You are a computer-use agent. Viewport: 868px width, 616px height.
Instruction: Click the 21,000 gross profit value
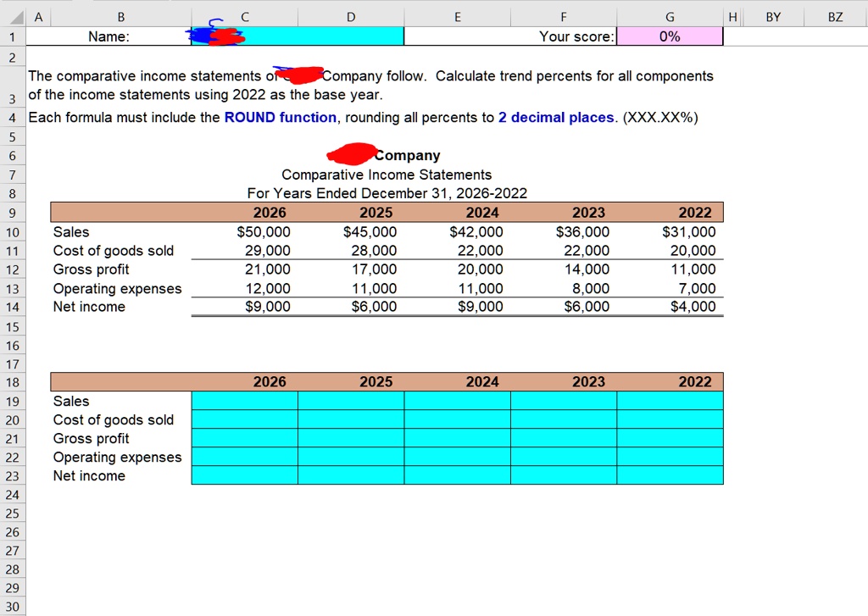[x=267, y=269]
